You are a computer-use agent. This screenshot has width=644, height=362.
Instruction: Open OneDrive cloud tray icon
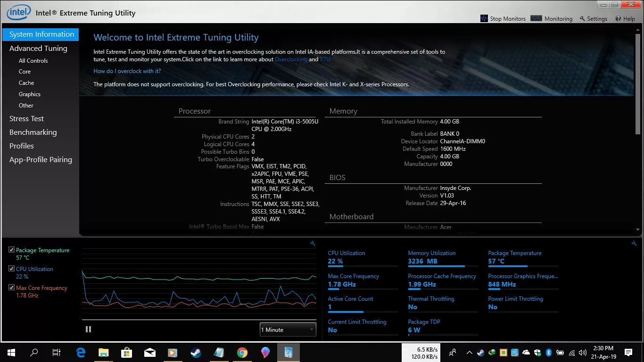(526, 353)
